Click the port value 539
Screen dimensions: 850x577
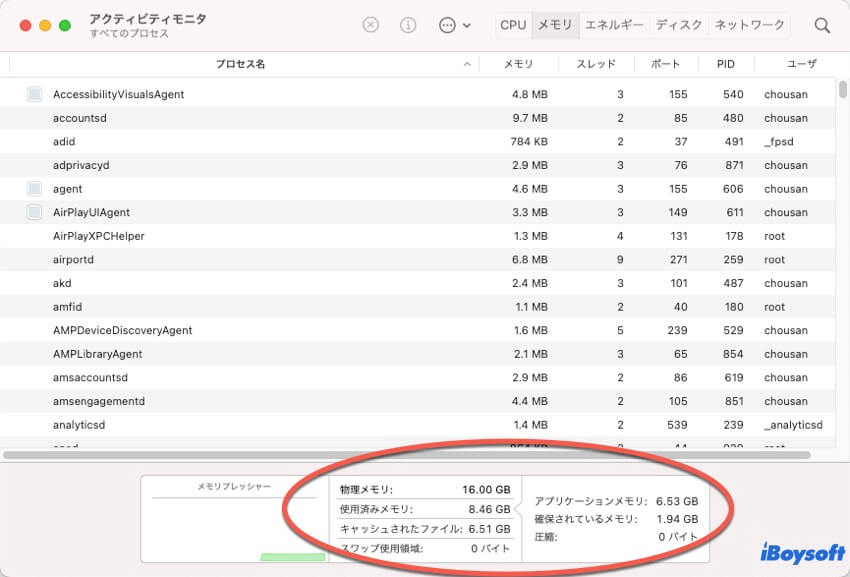[677, 425]
